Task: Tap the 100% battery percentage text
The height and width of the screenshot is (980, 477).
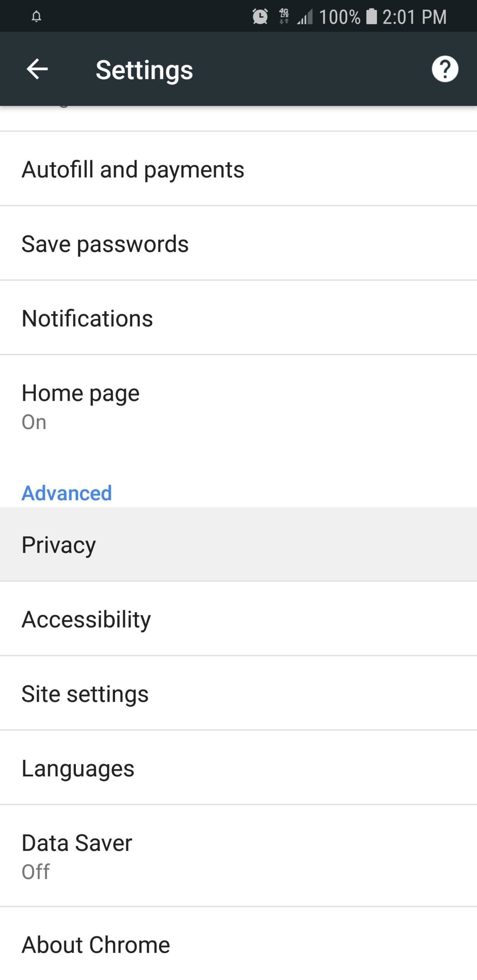Action: click(337, 16)
